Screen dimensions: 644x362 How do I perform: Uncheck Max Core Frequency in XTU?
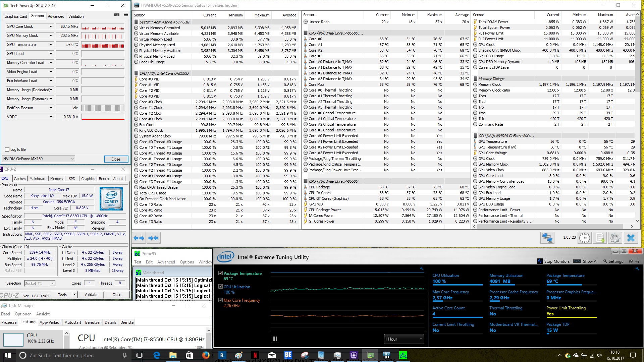220,300
